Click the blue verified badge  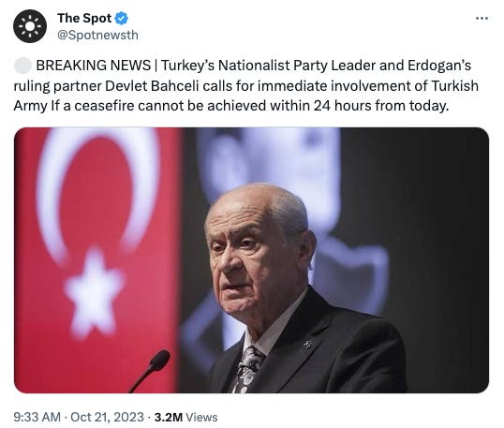point(122,19)
